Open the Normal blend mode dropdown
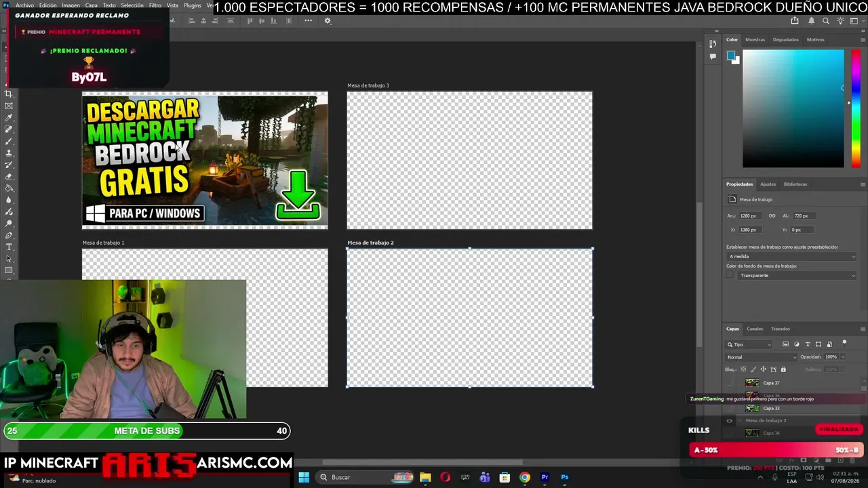Screen dimensions: 868x488 [x=762, y=357]
